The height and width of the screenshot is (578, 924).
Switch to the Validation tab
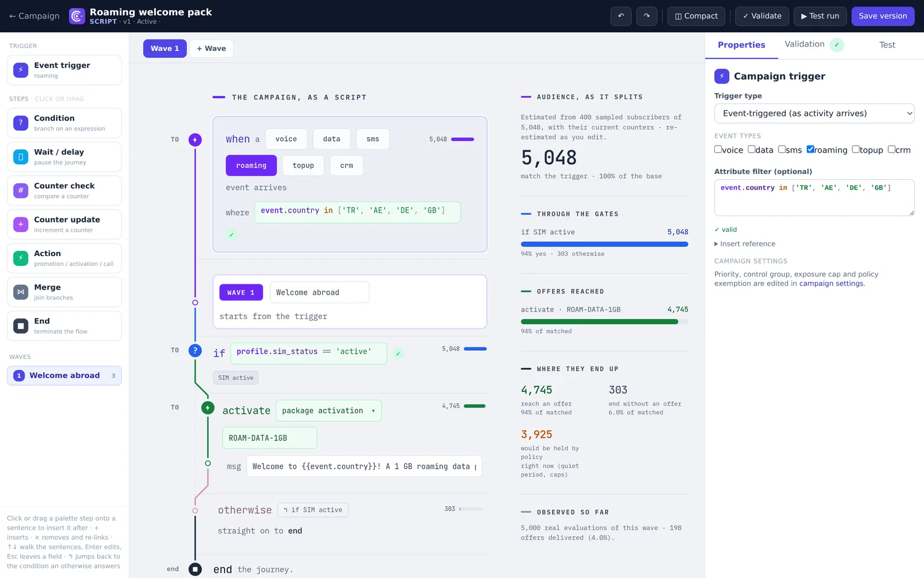tap(814, 45)
